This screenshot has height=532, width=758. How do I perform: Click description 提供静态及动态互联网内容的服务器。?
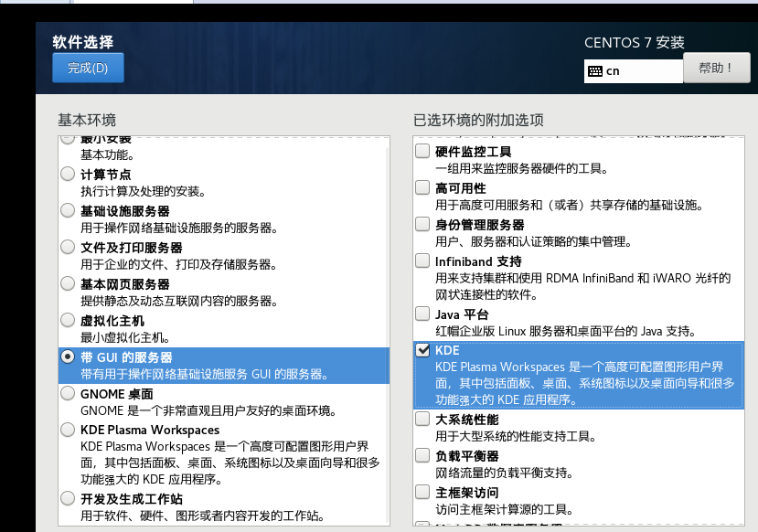179,302
